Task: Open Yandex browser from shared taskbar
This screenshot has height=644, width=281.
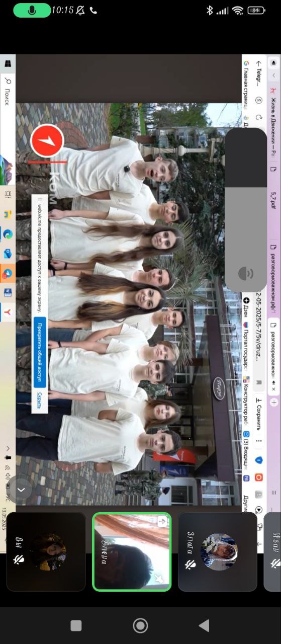Action: pyautogui.click(x=8, y=312)
